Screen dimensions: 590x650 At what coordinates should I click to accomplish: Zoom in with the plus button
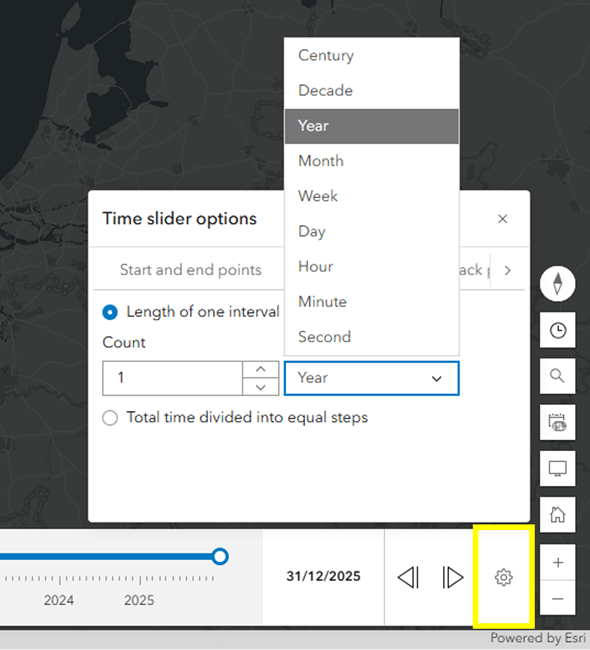click(558, 563)
